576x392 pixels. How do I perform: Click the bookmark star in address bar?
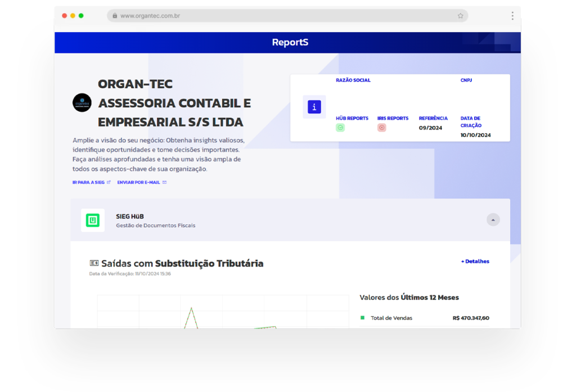coord(460,16)
